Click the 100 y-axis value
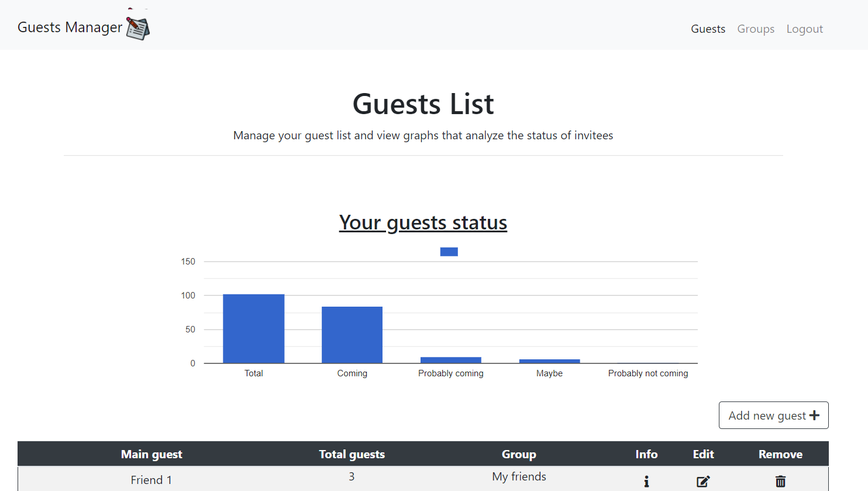 pyautogui.click(x=188, y=296)
